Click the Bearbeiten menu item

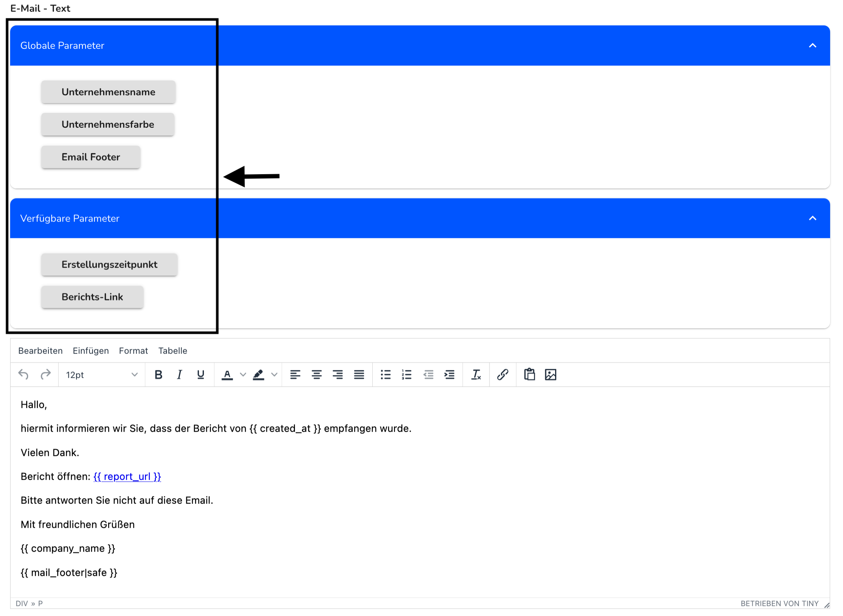click(x=41, y=351)
